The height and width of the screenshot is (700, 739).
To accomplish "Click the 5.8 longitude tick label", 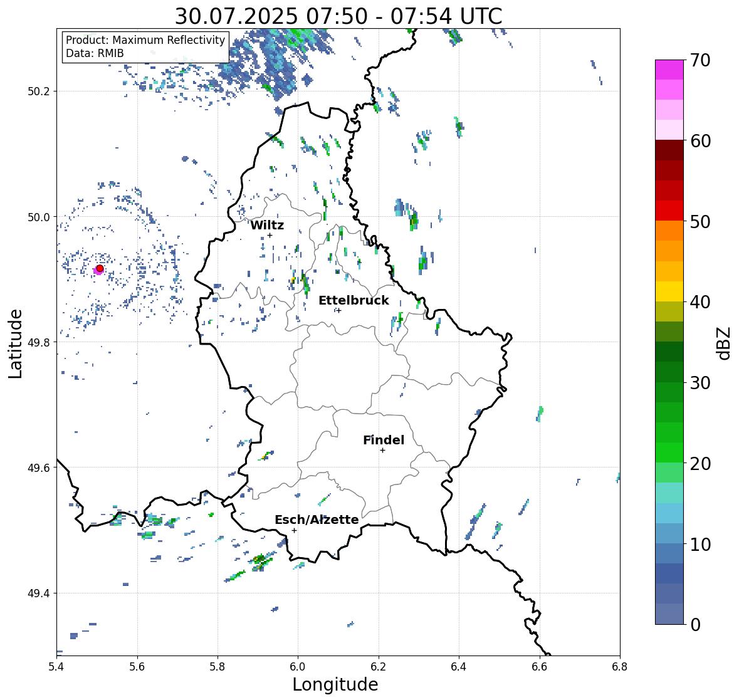I will (x=218, y=666).
